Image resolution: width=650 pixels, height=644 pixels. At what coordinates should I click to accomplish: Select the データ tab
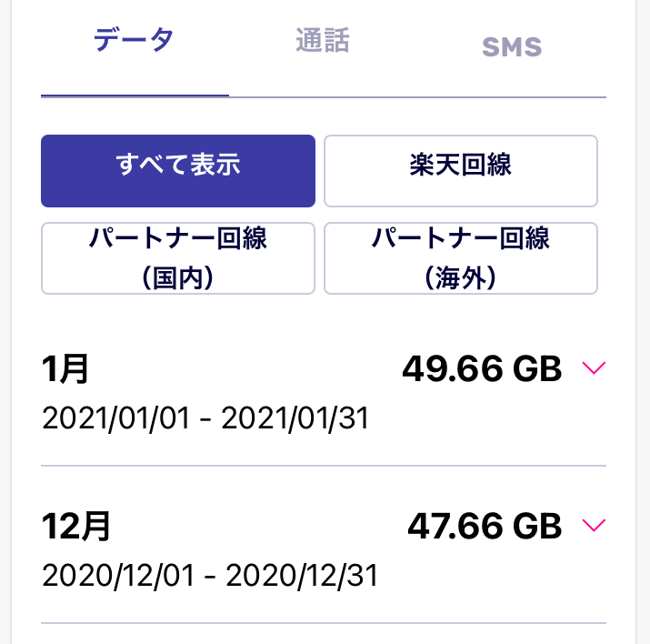(134, 40)
